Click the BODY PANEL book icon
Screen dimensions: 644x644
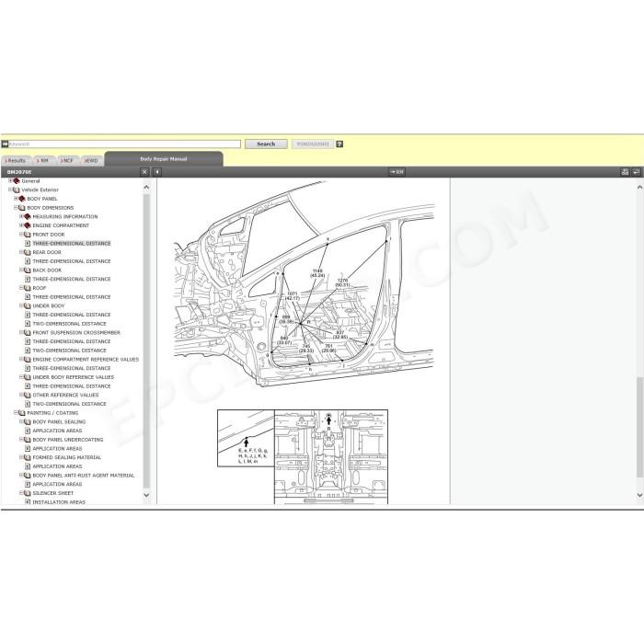click(22, 199)
